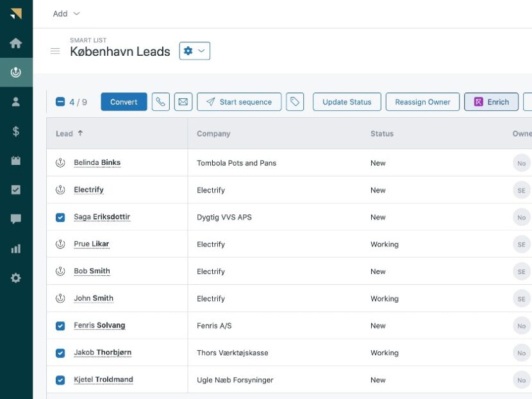Open the menu beside København Leads title
Viewport: 532px width, 399px height.
(x=55, y=51)
